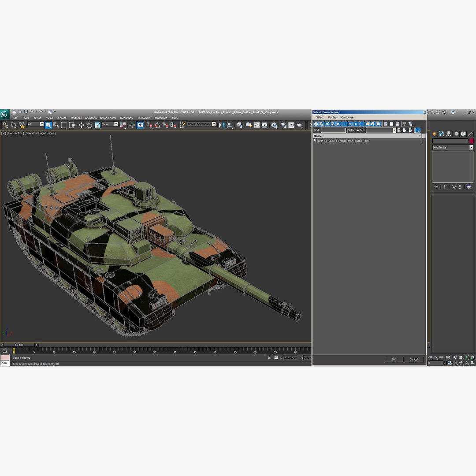Open the Tools menu
This screenshot has width=476, height=476.
(x=26, y=118)
